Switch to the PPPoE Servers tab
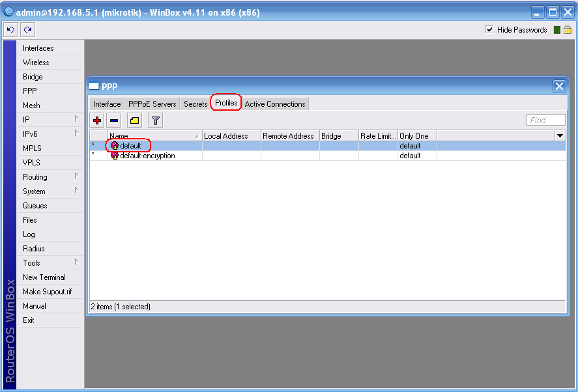The width and height of the screenshot is (578, 392). pyautogui.click(x=152, y=104)
